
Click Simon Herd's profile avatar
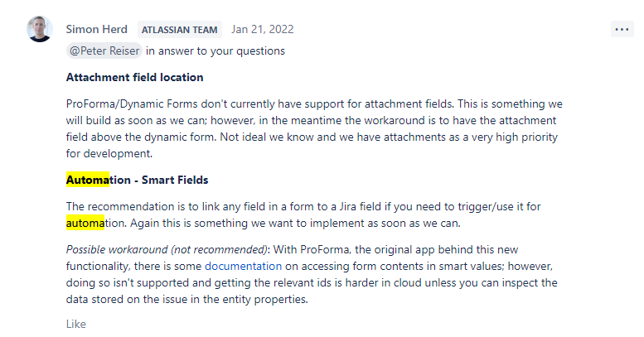[40, 29]
